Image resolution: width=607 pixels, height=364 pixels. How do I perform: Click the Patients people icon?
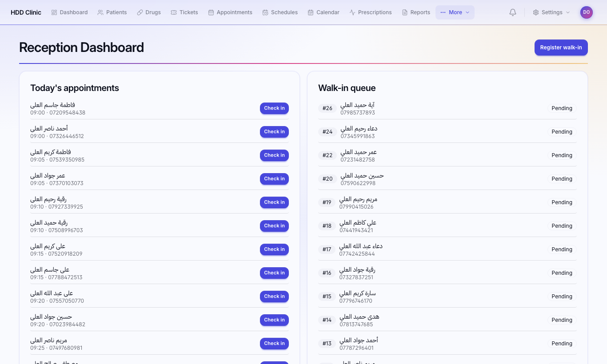100,12
